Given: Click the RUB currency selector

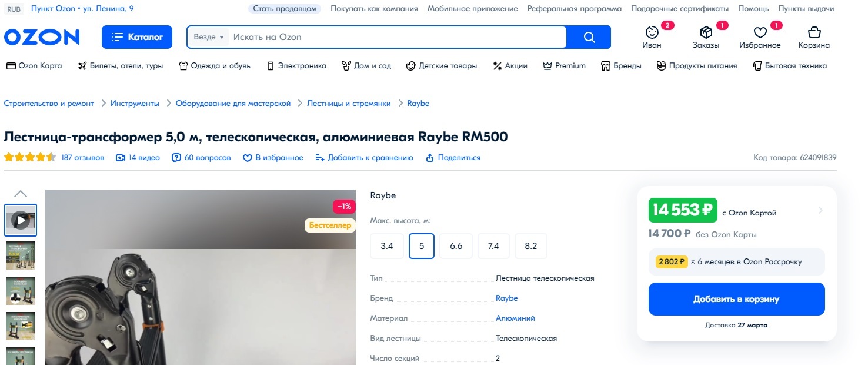Looking at the screenshot, I should (14, 9).
